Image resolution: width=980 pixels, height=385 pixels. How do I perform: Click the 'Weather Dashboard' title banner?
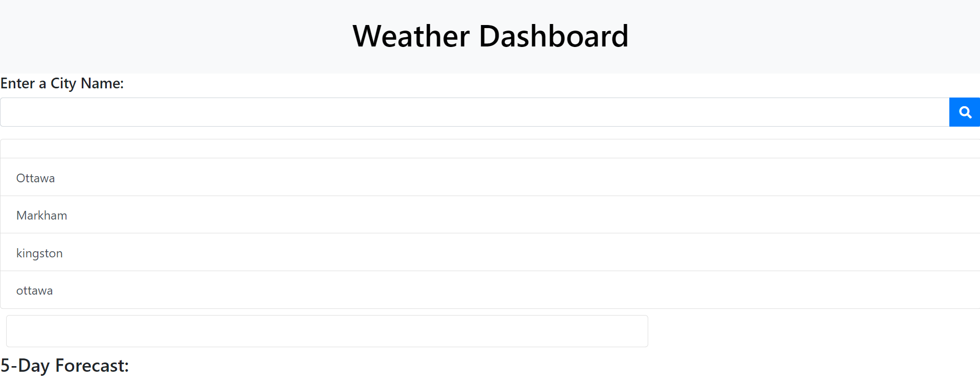490,35
